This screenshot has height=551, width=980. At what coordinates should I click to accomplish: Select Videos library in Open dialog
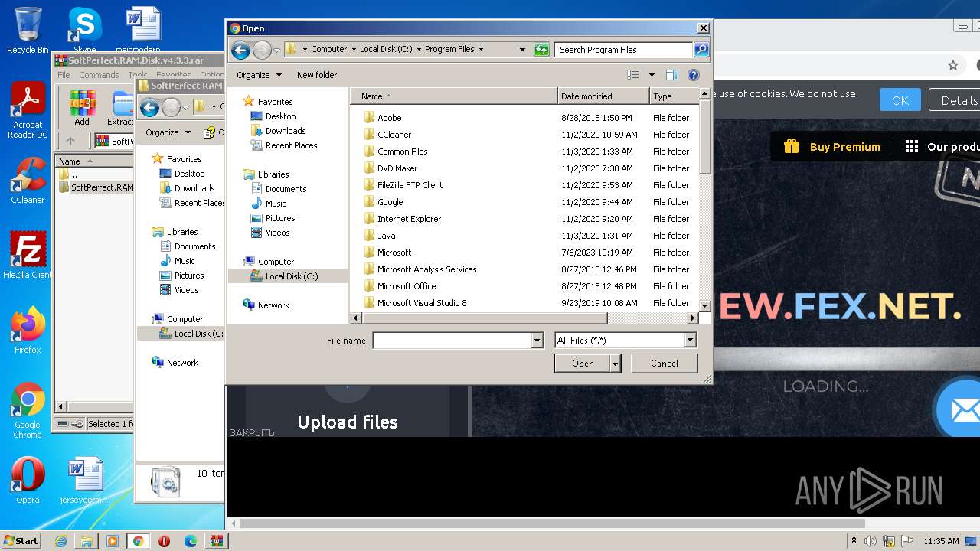point(277,233)
